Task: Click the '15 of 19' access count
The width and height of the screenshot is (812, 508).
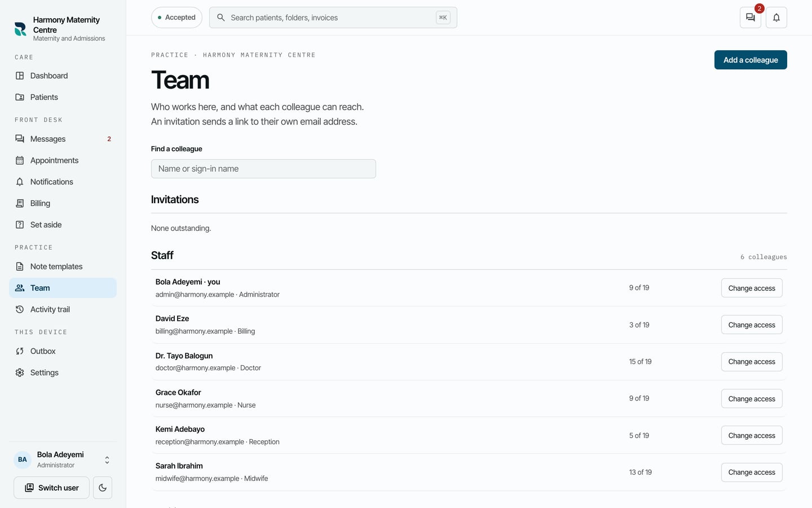Action: [640, 362]
